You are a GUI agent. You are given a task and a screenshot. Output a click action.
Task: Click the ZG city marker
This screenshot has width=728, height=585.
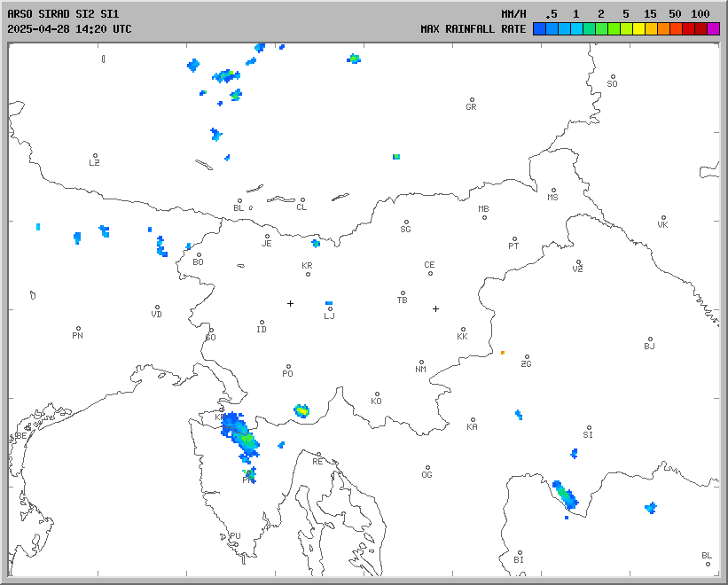point(527,357)
